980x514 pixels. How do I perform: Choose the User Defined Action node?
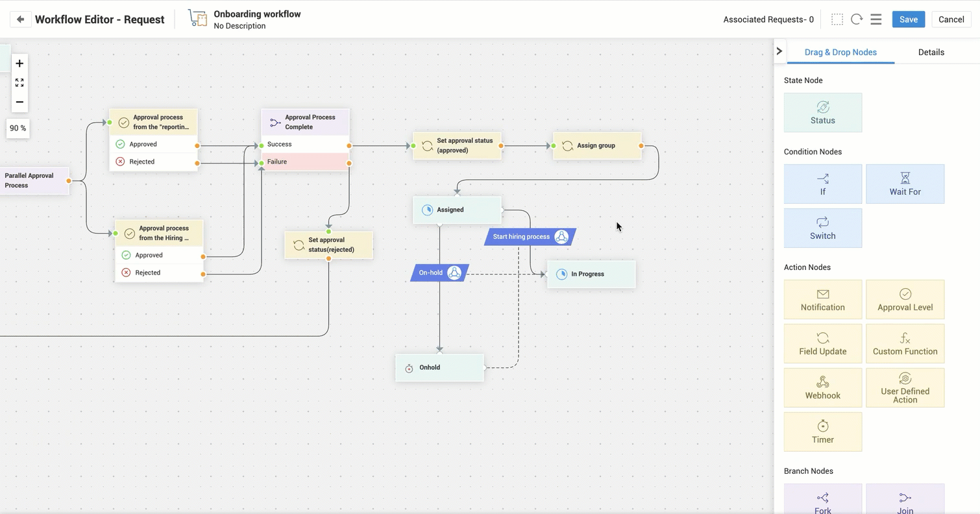tap(905, 387)
